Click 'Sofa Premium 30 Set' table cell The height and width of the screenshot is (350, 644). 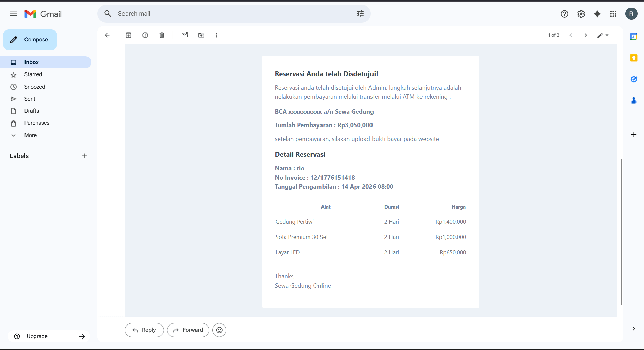point(302,237)
